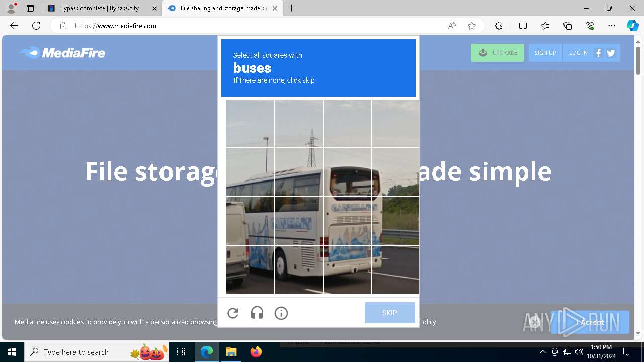Select the tile with the electricity pylon top
The width and height of the screenshot is (644, 362).
coord(298,123)
